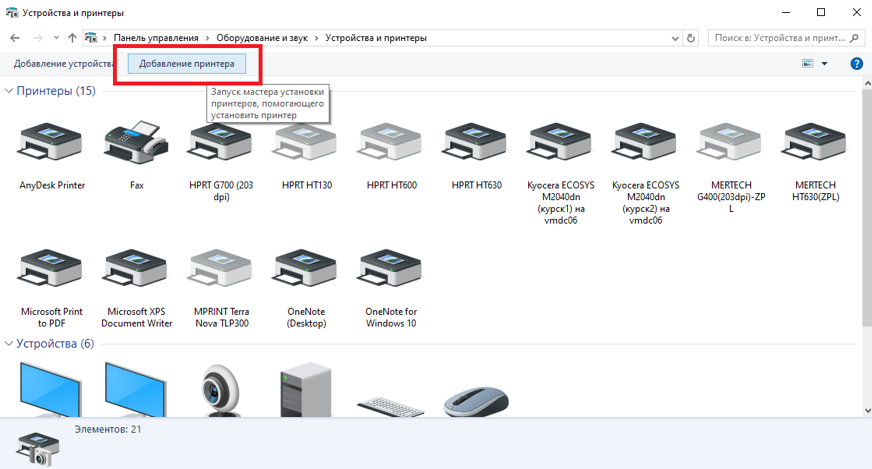Select the Fax device icon
The image size is (872, 469).
136,147
